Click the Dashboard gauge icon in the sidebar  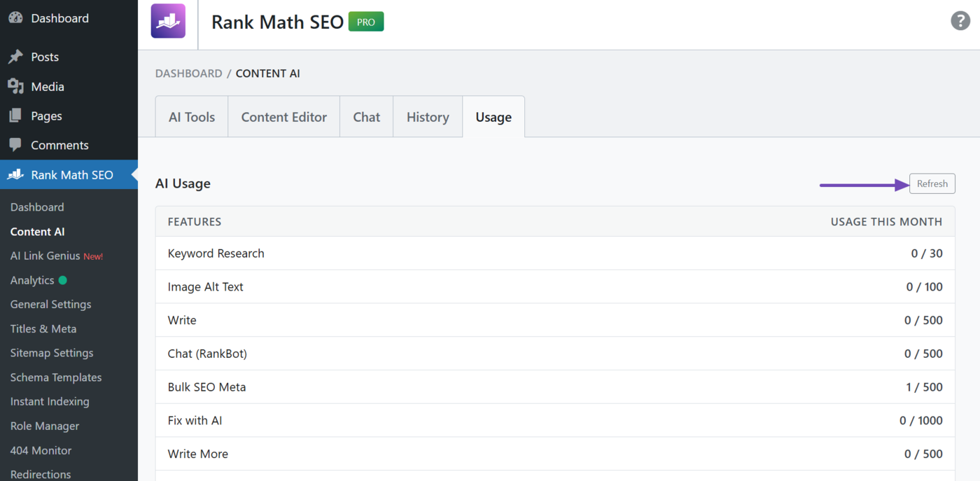point(15,18)
